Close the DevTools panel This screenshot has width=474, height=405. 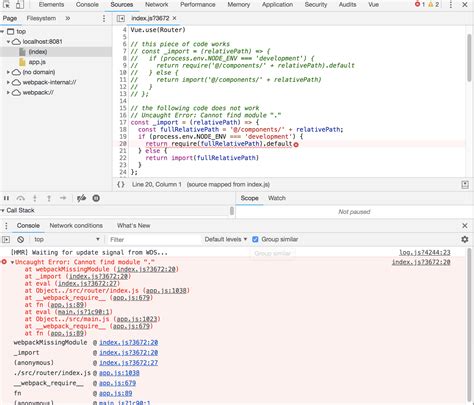pos(465,5)
